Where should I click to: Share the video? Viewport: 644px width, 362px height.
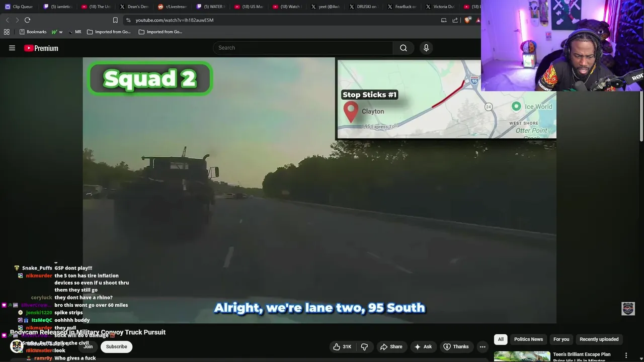(391, 347)
